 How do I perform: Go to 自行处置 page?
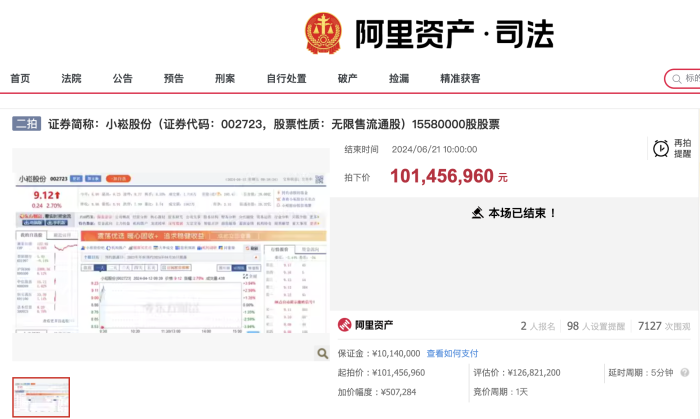pyautogui.click(x=286, y=79)
